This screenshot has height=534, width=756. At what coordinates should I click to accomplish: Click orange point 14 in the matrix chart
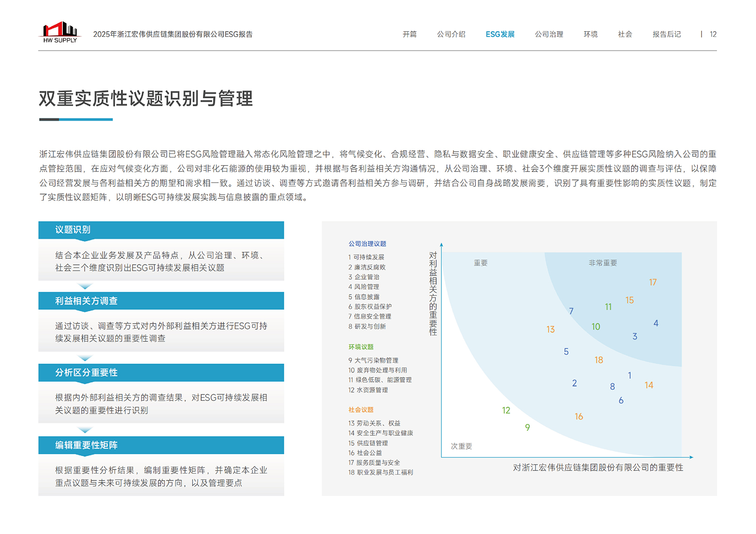click(649, 385)
